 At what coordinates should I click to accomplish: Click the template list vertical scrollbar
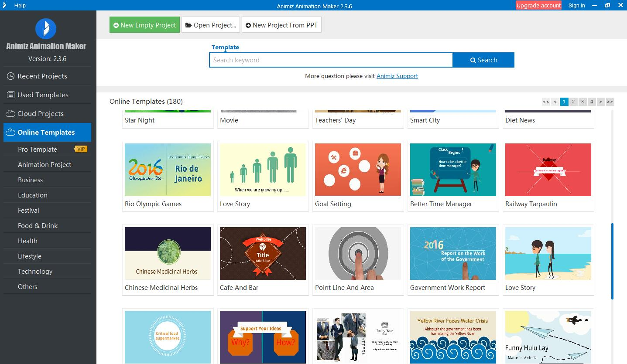(612, 261)
